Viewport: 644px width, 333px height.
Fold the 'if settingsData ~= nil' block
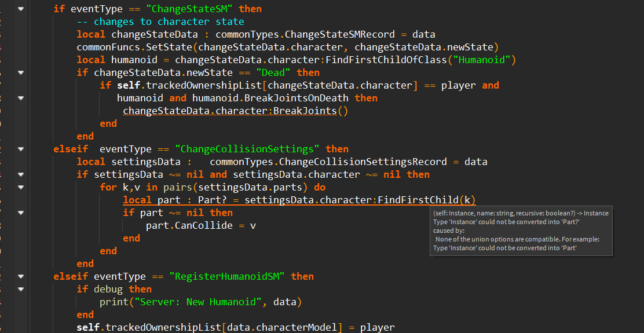coord(21,174)
